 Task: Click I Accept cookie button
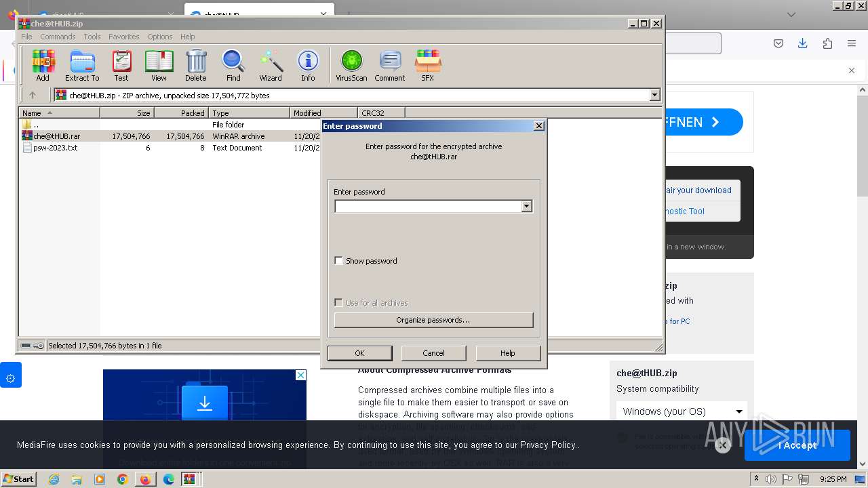pos(797,445)
